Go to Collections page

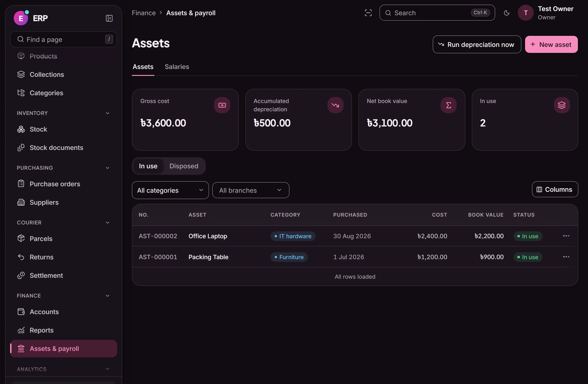click(x=63, y=75)
